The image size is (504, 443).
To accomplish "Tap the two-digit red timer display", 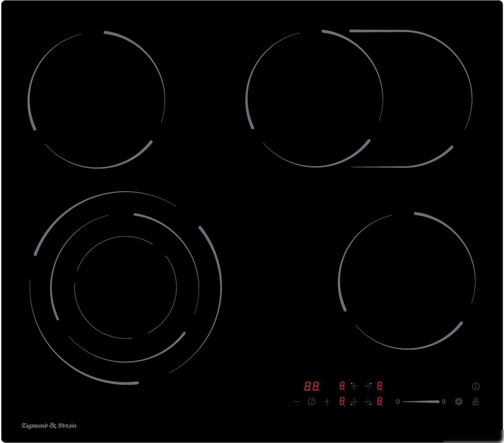I will (311, 386).
